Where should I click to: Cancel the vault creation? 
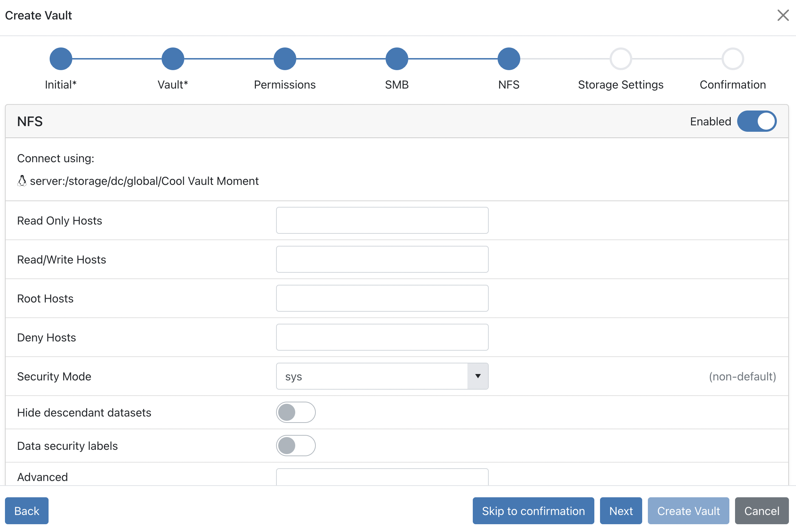tap(761, 511)
